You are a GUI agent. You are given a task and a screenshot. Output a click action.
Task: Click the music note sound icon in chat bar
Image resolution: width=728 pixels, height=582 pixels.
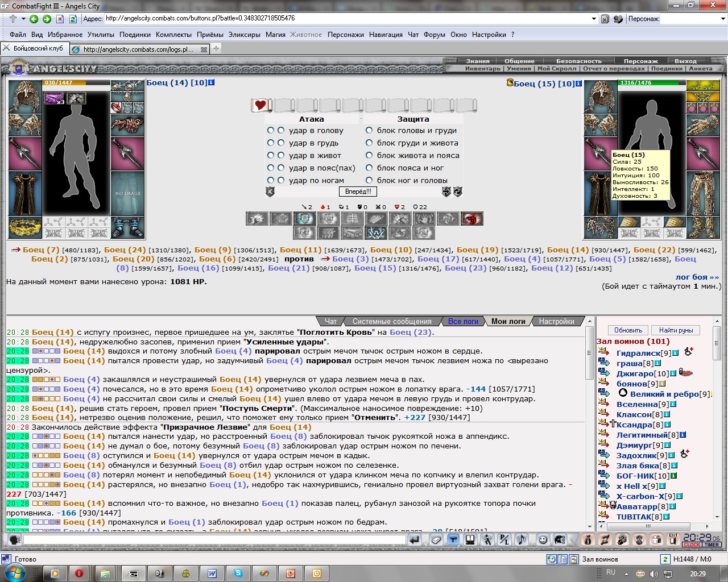click(x=522, y=540)
